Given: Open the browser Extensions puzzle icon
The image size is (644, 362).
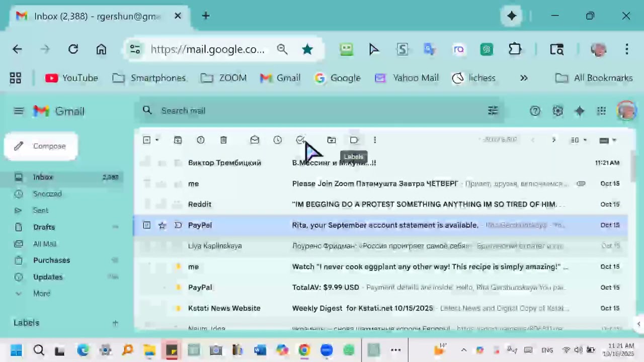Looking at the screenshot, I should (x=515, y=49).
